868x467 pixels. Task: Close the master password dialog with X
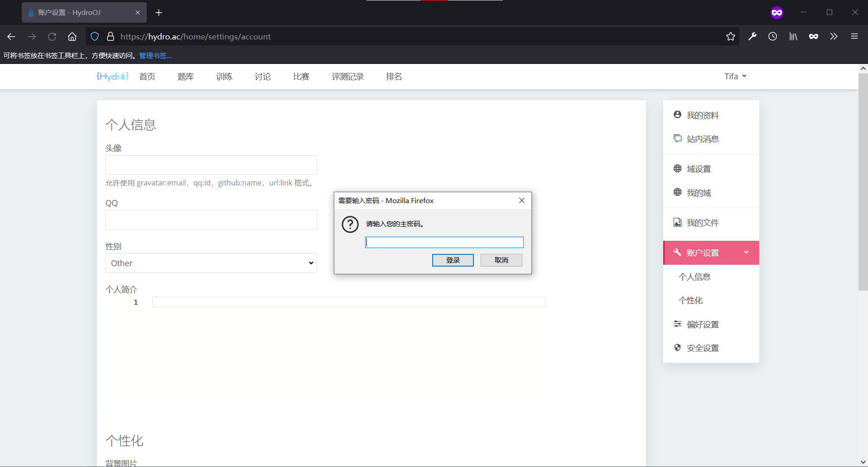pos(522,200)
